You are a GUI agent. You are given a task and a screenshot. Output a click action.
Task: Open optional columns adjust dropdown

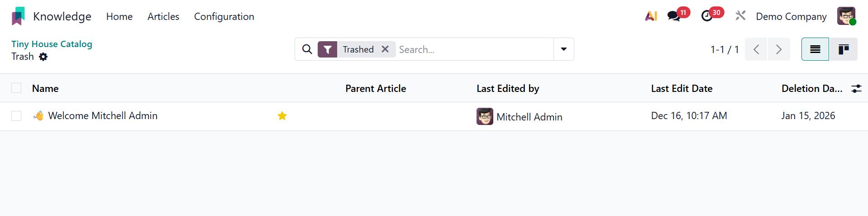(856, 89)
